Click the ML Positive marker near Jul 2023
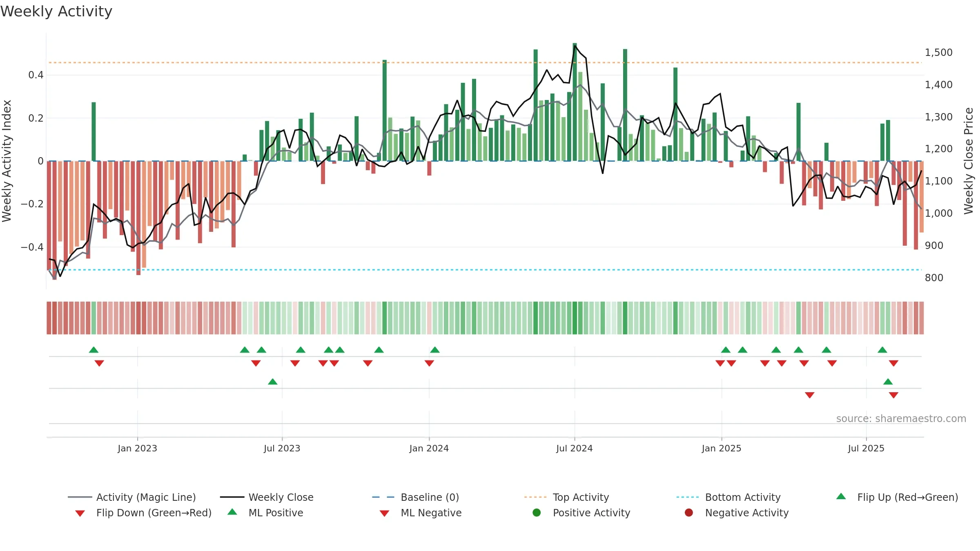980x551 pixels. click(273, 382)
